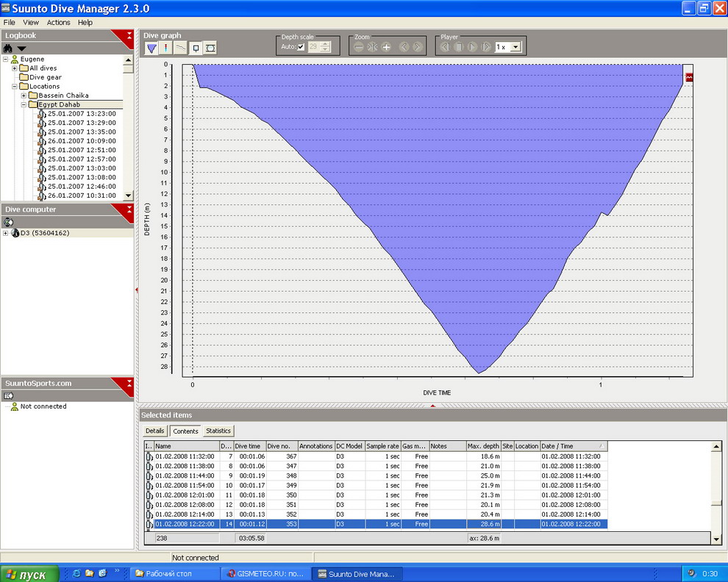Expand the Bassein Chaika folder

[x=24, y=96]
